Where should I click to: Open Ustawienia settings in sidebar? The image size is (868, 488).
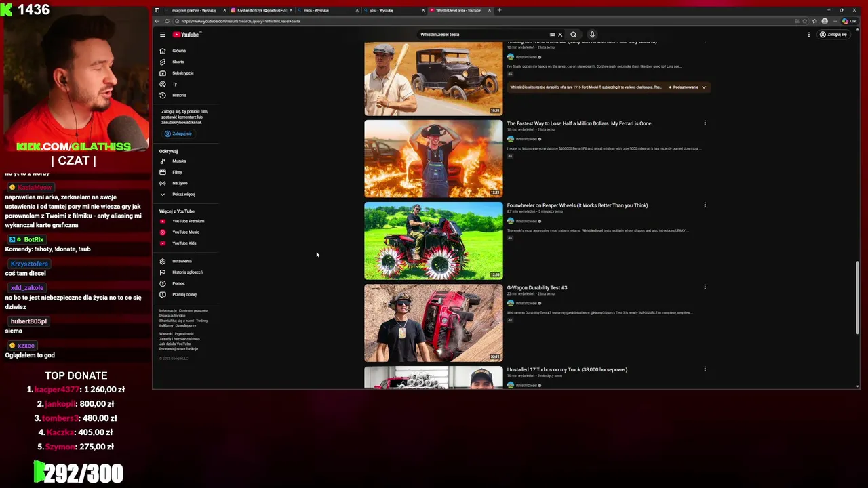(182, 261)
